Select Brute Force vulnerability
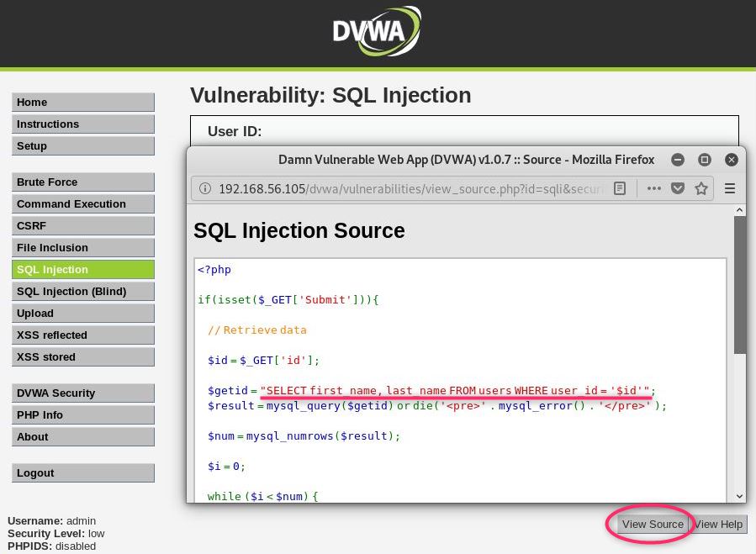756x554 pixels. pos(83,182)
